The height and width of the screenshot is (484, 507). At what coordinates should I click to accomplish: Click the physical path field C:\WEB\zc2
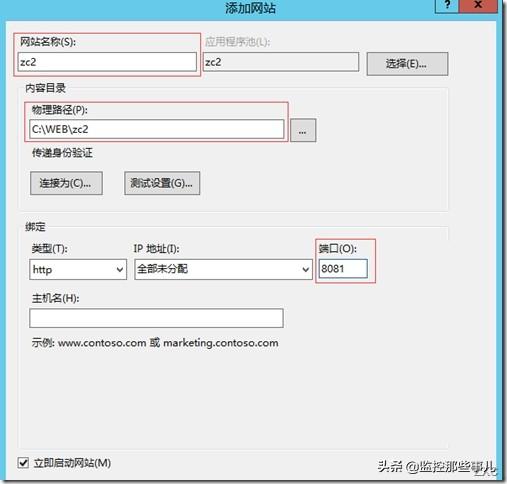click(x=157, y=129)
